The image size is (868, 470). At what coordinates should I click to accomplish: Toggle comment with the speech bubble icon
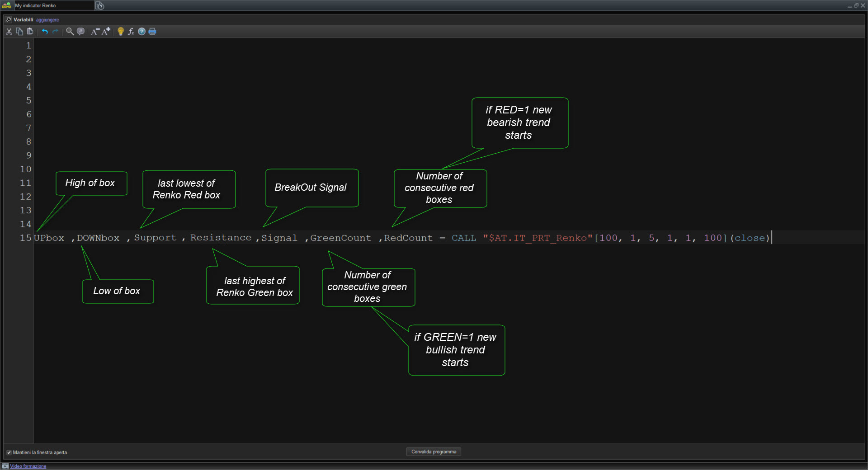80,31
